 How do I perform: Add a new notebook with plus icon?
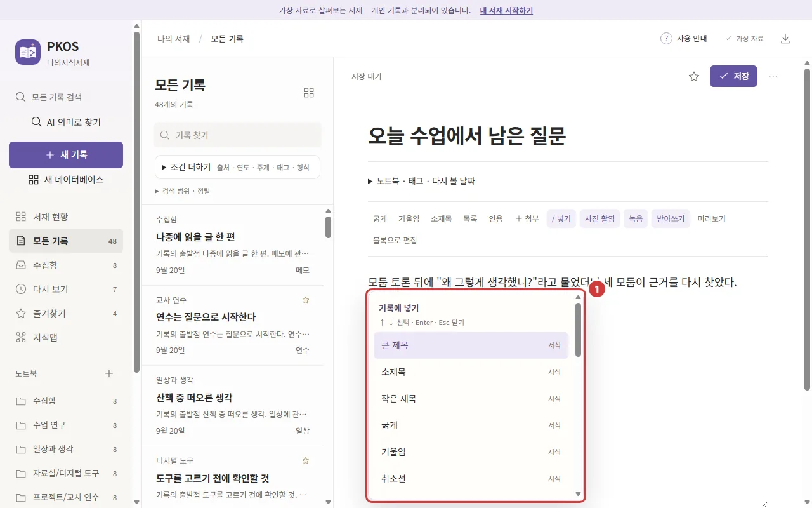pos(108,373)
